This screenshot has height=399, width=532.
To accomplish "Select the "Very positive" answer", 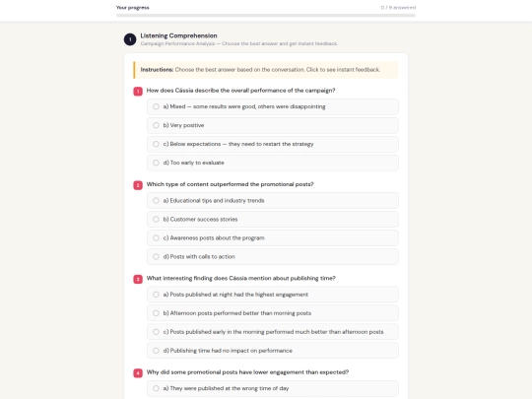I will 273,125.
